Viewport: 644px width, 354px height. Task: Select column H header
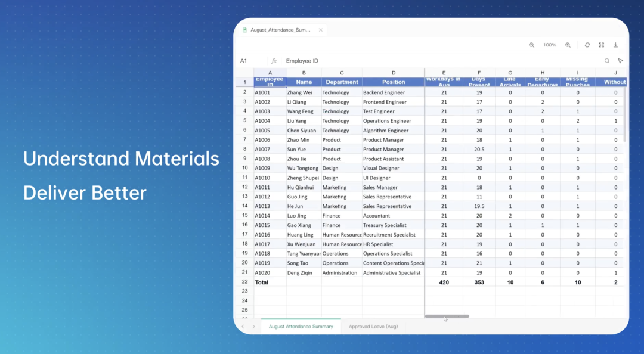543,73
